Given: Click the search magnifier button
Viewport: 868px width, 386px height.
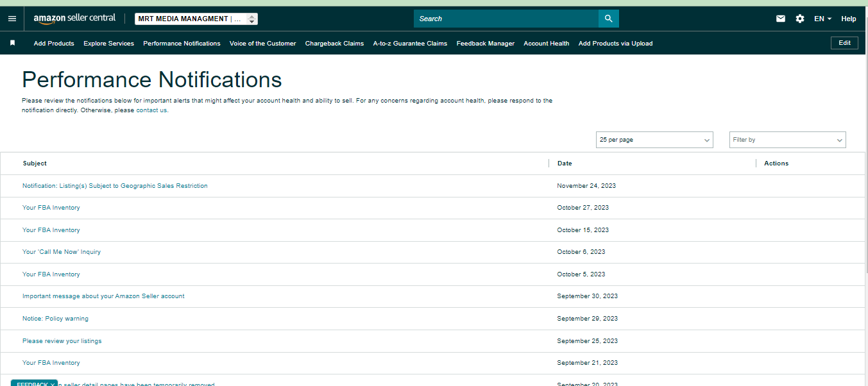Looking at the screenshot, I should coord(608,19).
